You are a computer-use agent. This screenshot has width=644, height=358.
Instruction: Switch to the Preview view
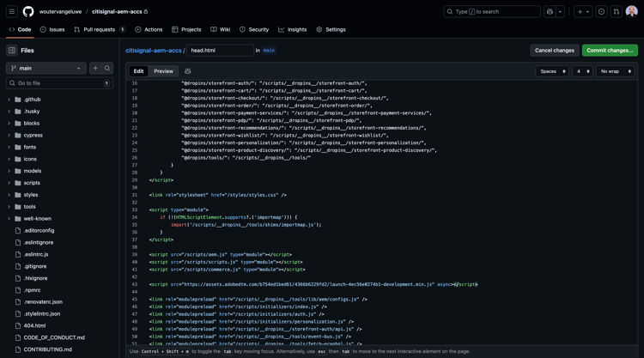click(x=163, y=71)
